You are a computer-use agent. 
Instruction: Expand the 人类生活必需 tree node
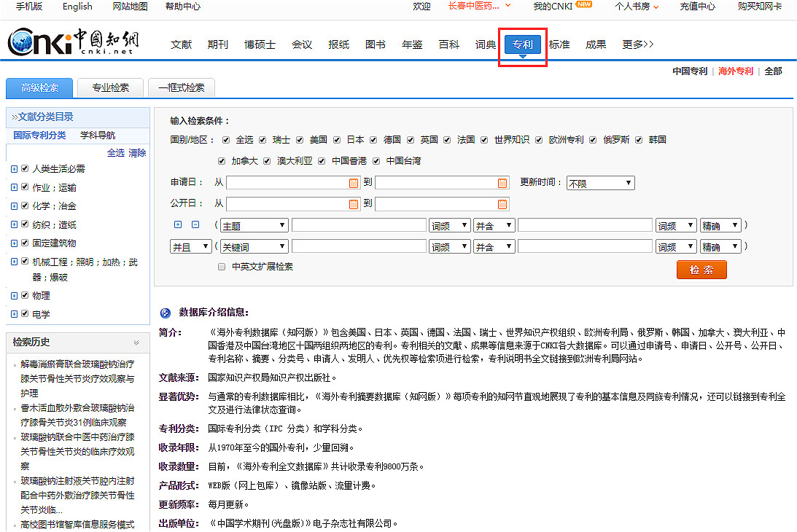click(15, 169)
